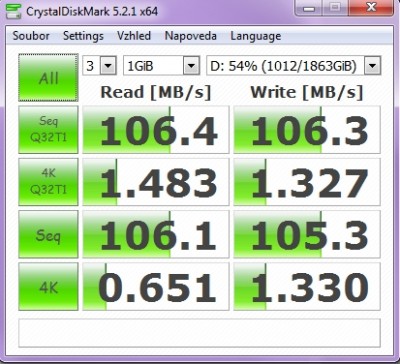Screen dimensions: 400x364
Task: Click the Seq Q32T1 write value 106.3
Action: tap(307, 130)
